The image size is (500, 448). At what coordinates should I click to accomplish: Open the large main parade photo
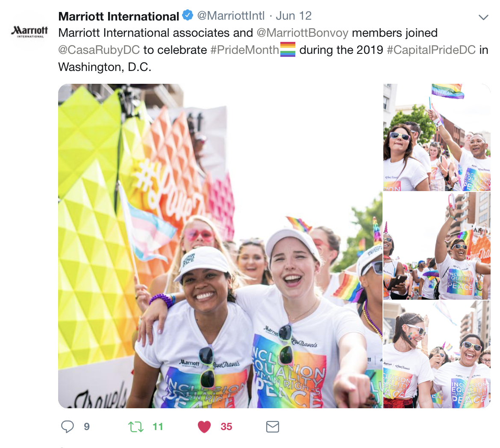click(x=220, y=246)
